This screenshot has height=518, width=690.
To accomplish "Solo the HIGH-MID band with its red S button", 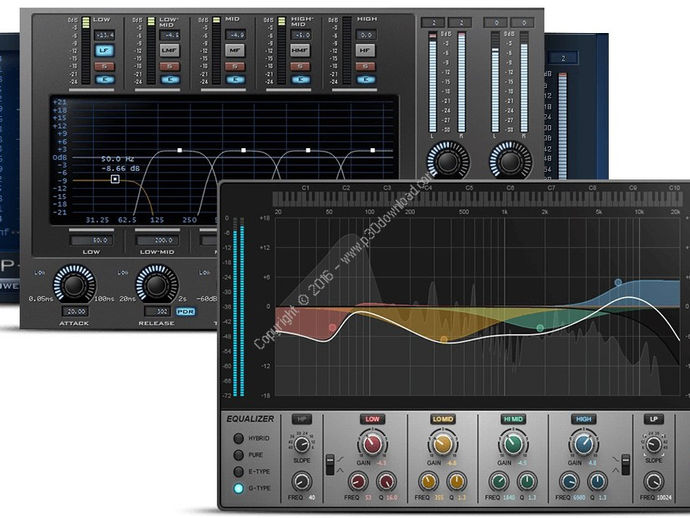I will 301,67.
